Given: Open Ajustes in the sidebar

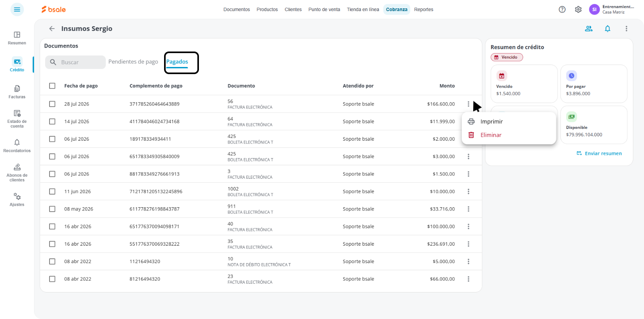Looking at the screenshot, I should [17, 200].
